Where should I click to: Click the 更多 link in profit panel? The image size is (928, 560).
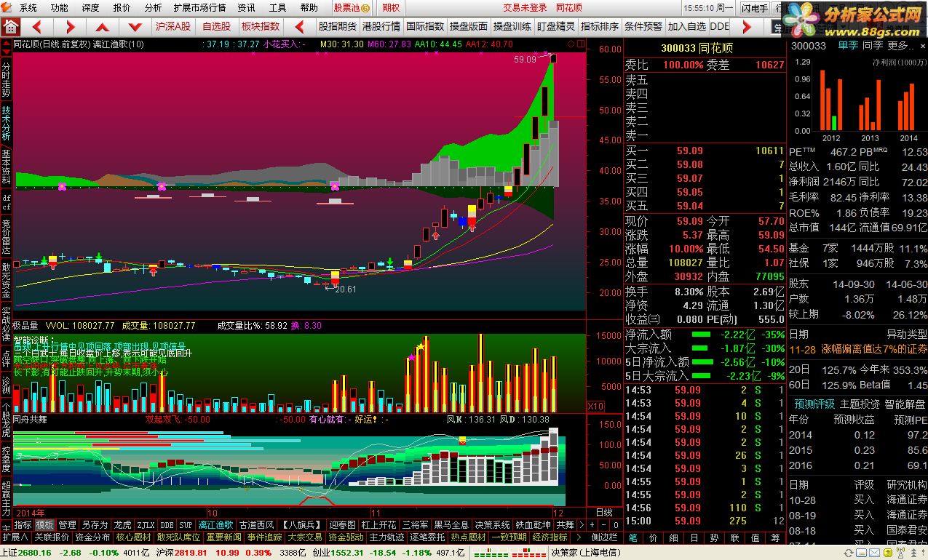(900, 46)
